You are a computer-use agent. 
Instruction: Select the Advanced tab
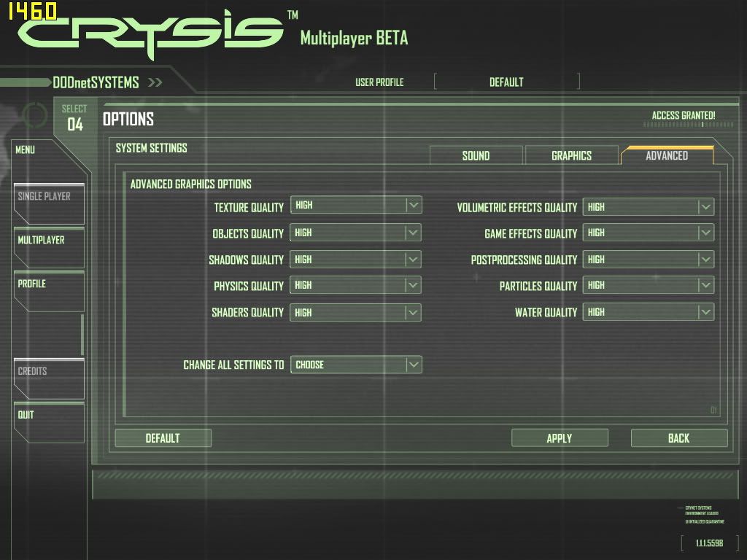pos(666,155)
